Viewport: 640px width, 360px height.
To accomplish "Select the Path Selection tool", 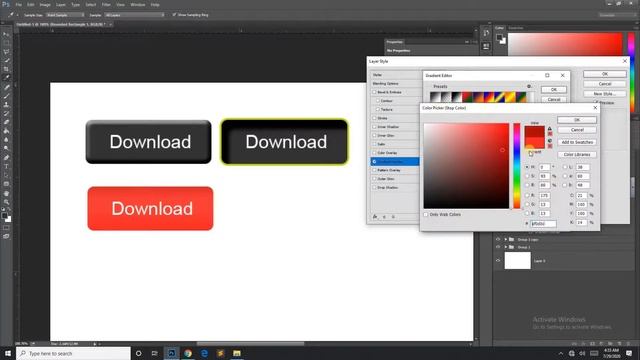I will pyautogui.click(x=6, y=175).
